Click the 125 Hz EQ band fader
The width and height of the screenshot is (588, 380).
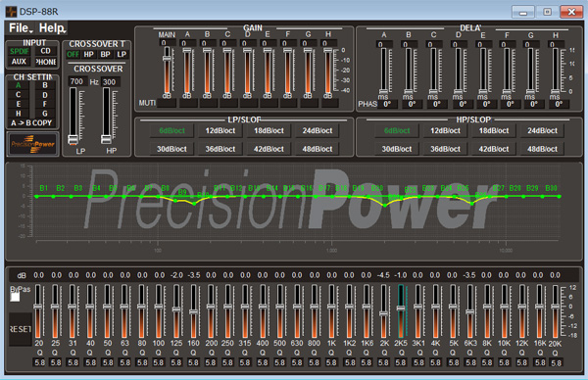pyautogui.click(x=175, y=309)
